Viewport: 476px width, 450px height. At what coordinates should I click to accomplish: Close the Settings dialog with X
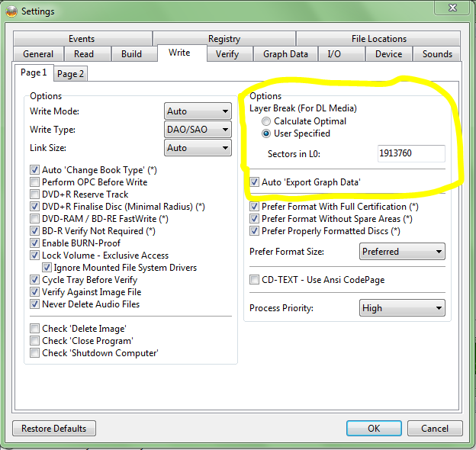tap(452, 8)
